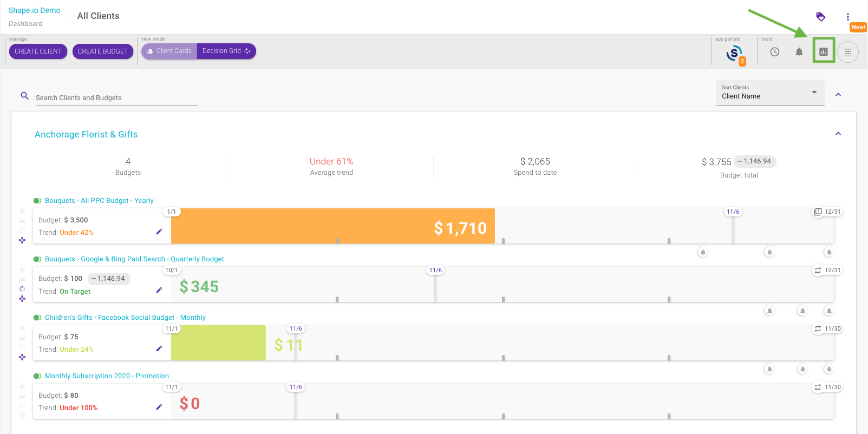Switch view mode to Decision Grid
Screen dimensions: 868x434
(x=226, y=51)
